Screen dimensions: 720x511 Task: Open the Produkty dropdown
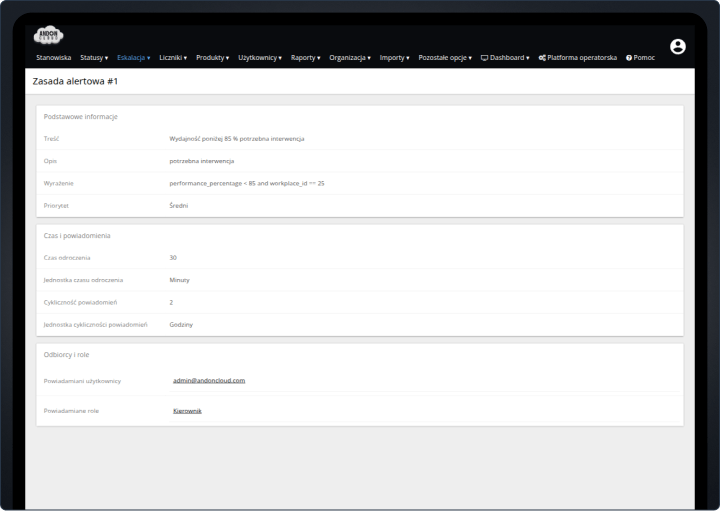212,58
